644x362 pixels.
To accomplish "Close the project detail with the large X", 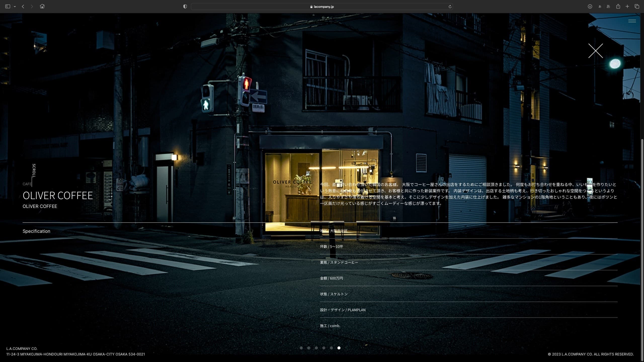I will click(x=595, y=51).
